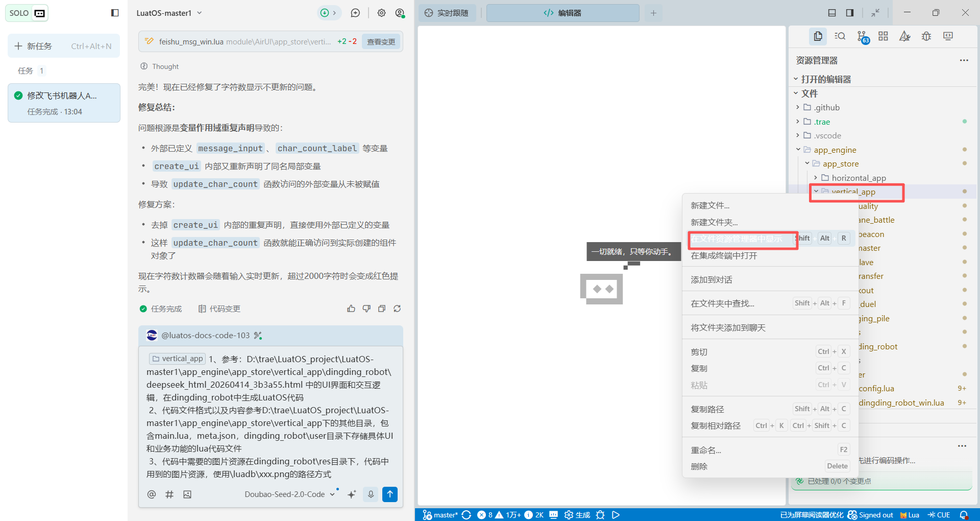Give a thumbs up to the response
Viewport: 980px width, 521px height.
coord(351,309)
